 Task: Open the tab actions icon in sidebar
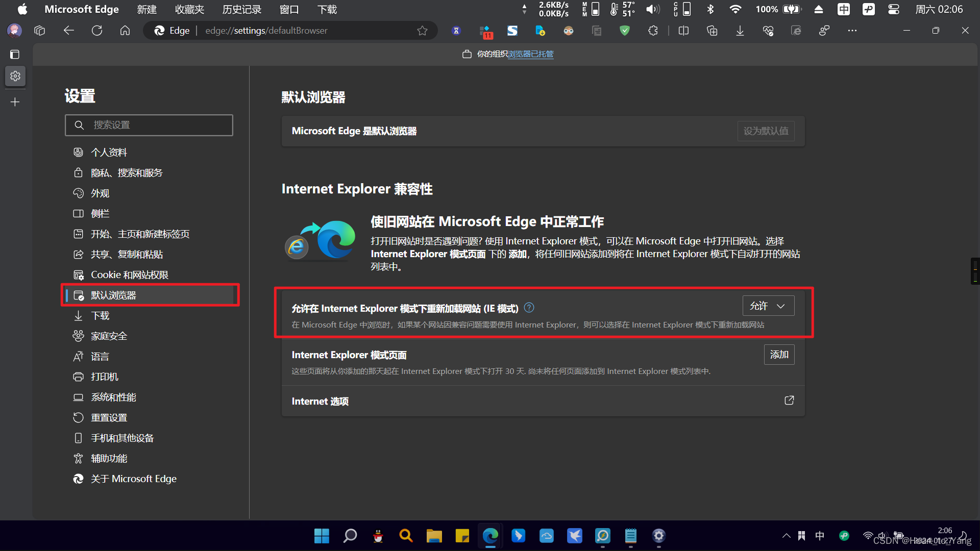click(15, 54)
